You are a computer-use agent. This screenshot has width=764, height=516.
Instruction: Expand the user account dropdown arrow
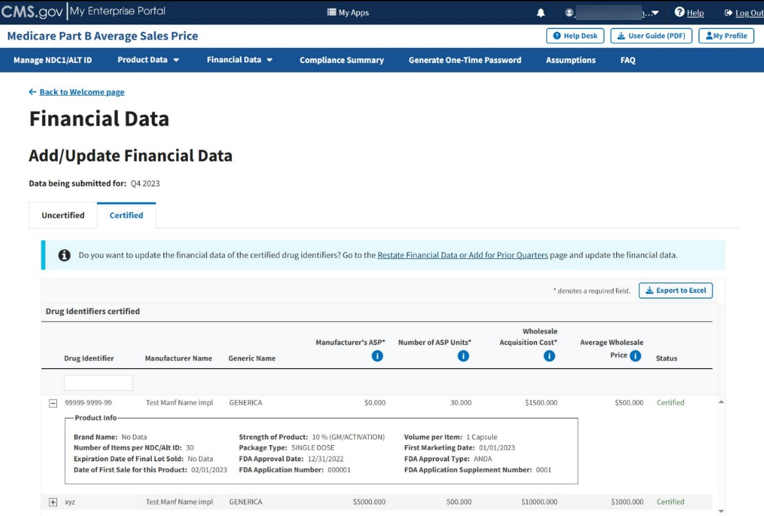pyautogui.click(x=655, y=13)
